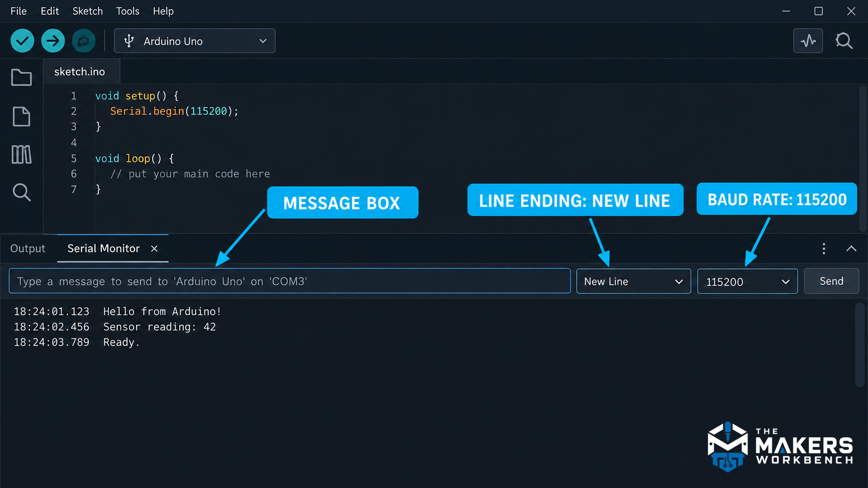Click the '// put your main code here' comment
Viewport: 868px width, 488px height.
[190, 174]
